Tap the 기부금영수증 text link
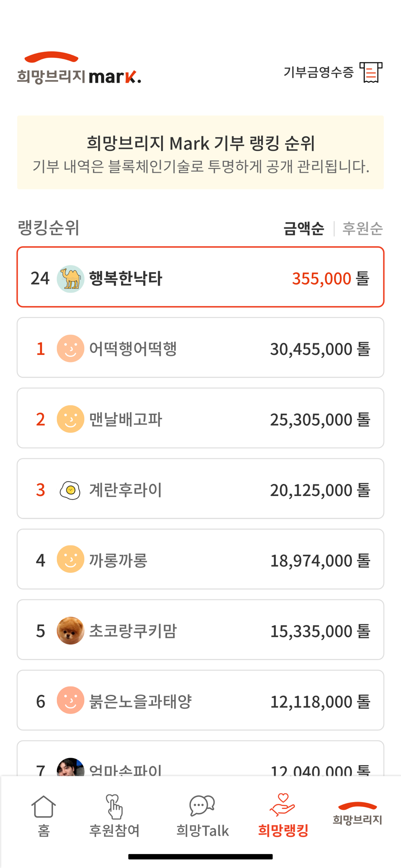 [319, 72]
